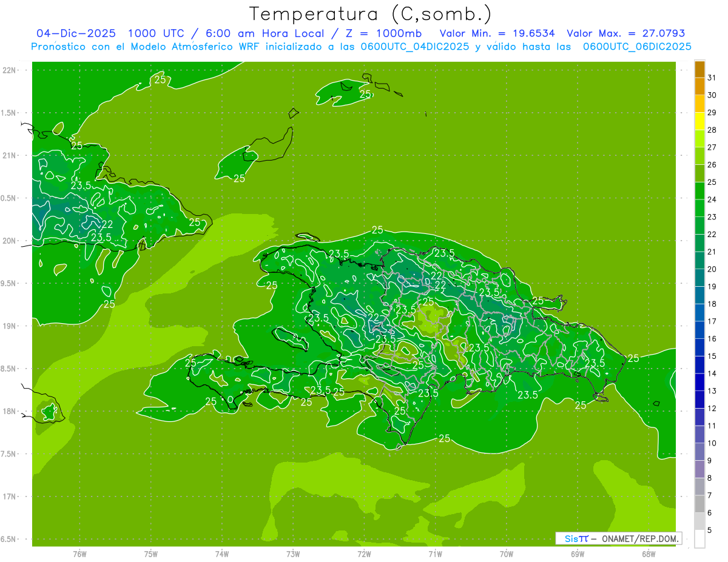Click the "75W" longitude axis label
Image resolution: width=728 pixels, height=562 pixels.
click(150, 554)
